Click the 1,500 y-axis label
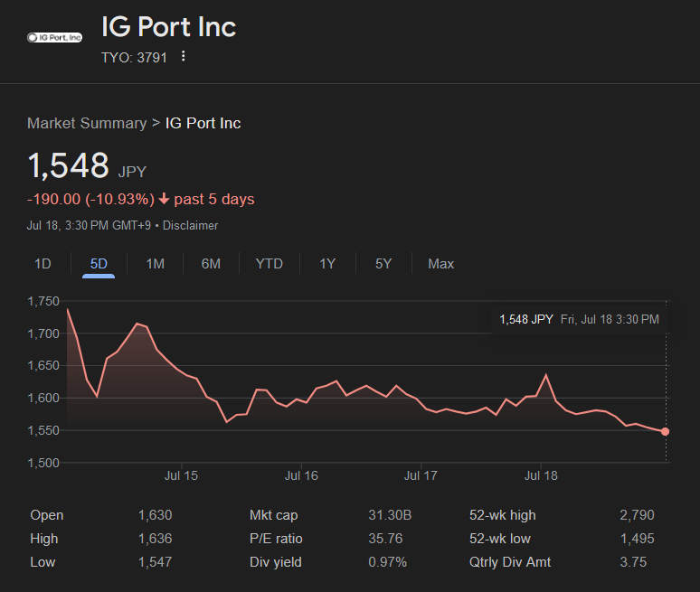The height and width of the screenshot is (592, 700). pyautogui.click(x=43, y=463)
